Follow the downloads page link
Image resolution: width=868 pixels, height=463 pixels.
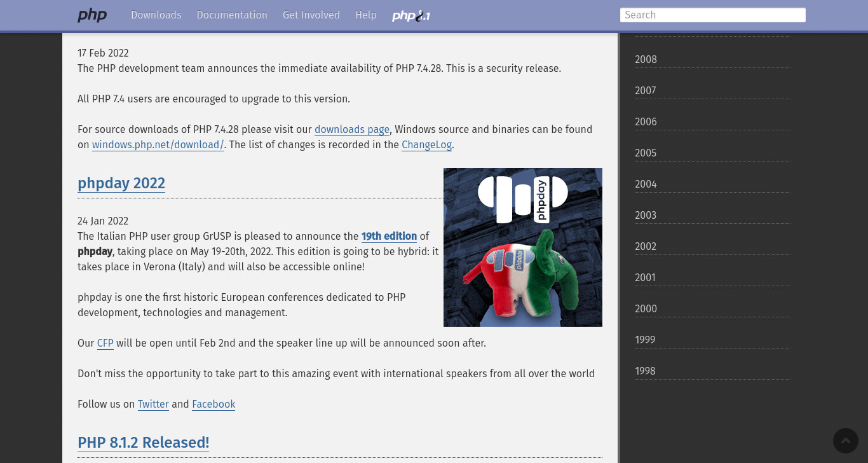352,130
